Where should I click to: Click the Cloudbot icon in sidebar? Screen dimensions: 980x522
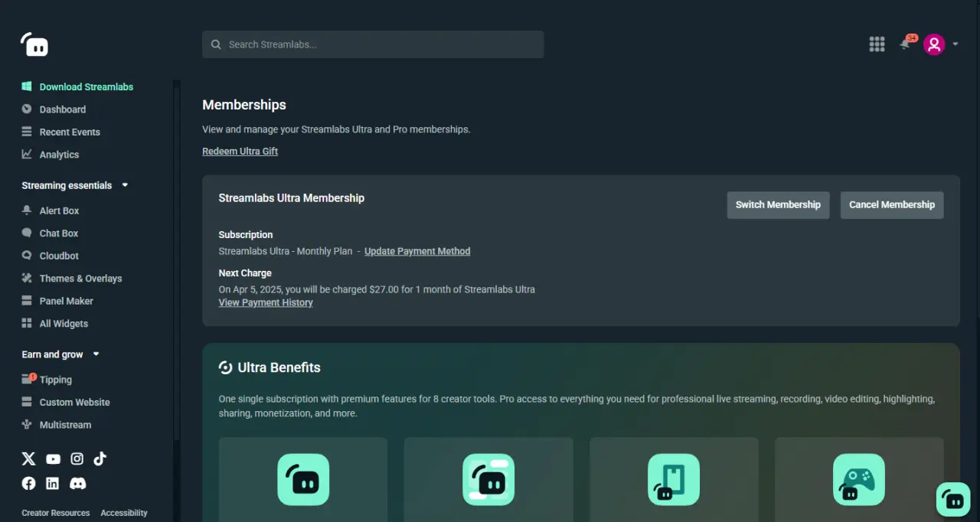tap(27, 256)
